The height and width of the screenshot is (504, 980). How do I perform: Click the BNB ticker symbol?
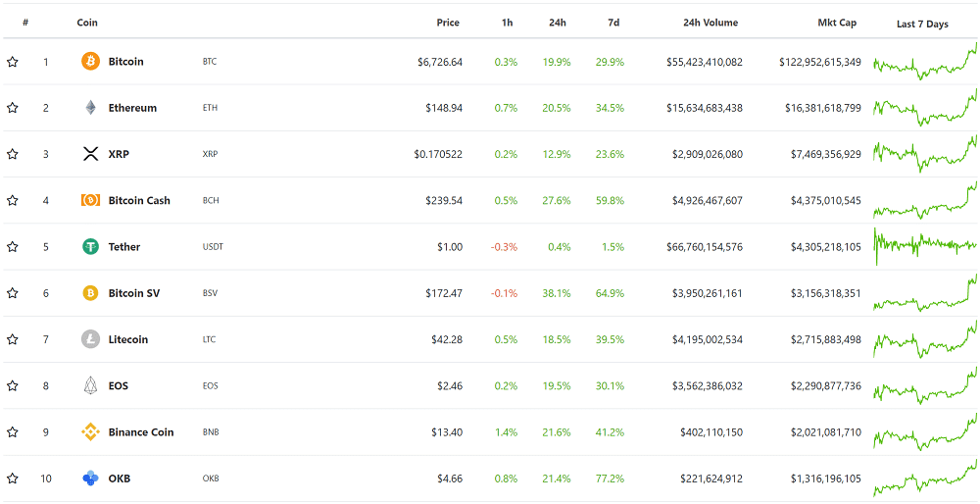tap(211, 432)
